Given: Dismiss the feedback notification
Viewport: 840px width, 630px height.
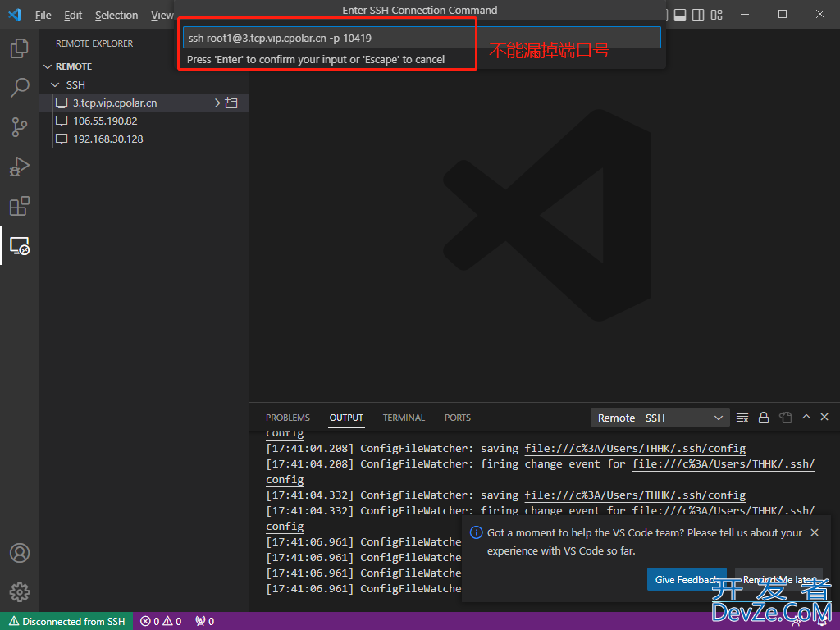Looking at the screenshot, I should [x=815, y=532].
